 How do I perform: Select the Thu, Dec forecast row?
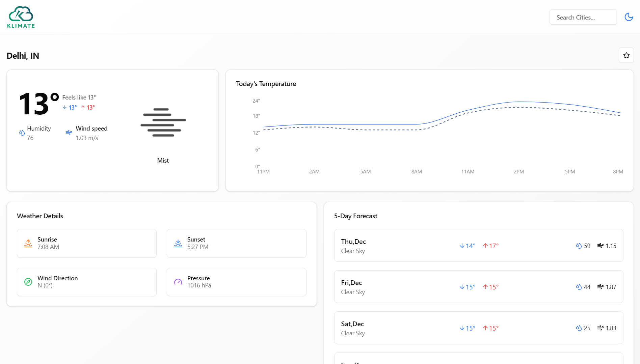[x=478, y=246]
